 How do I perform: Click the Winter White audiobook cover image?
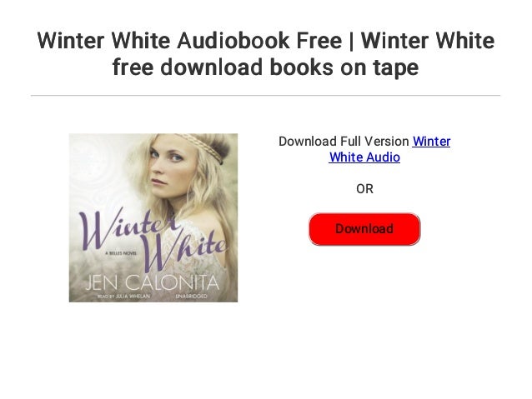[x=153, y=217]
